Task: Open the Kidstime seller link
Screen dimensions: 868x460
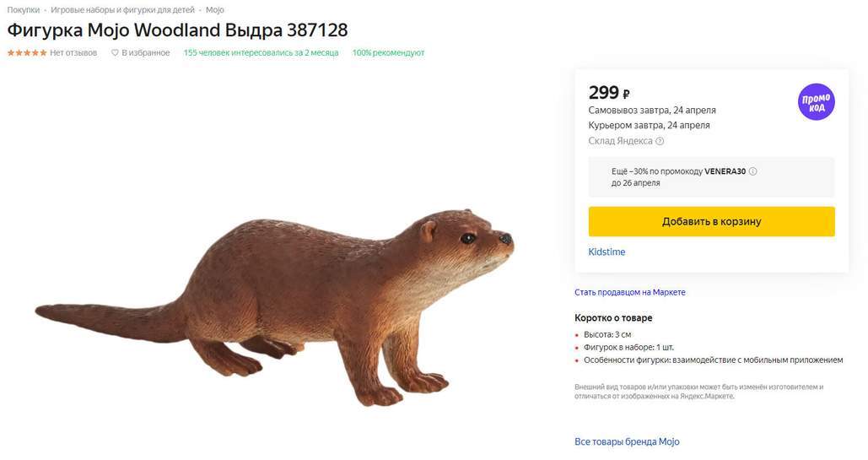Action: (x=607, y=252)
